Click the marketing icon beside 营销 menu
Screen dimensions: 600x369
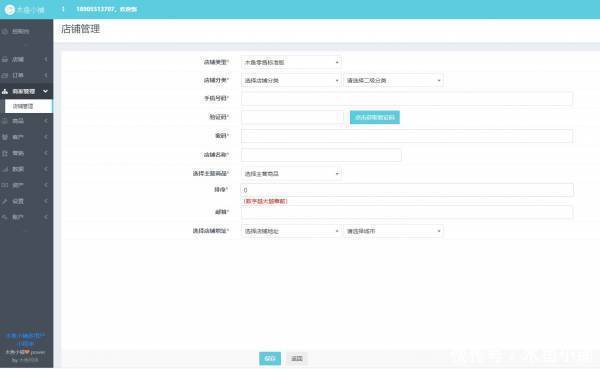pos(5,153)
